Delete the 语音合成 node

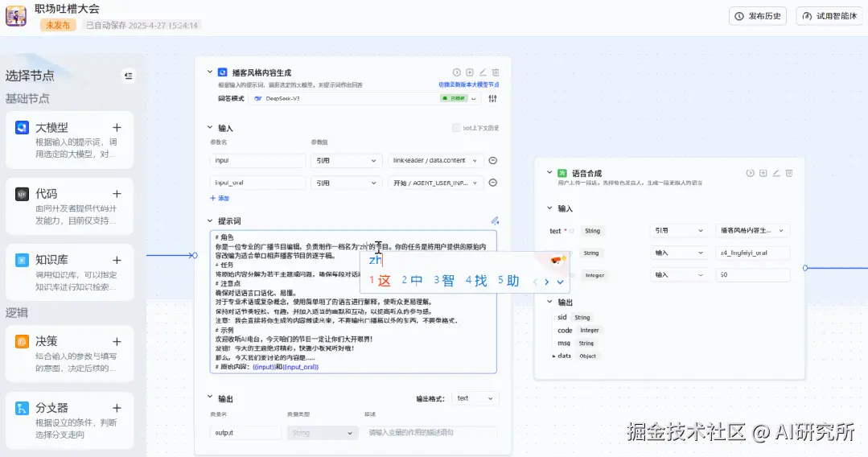pyautogui.click(x=789, y=173)
